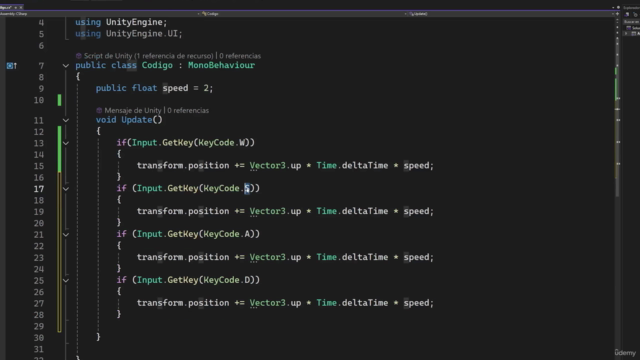640x360 pixels.
Task: Expand the project node arrow in Solution Explorer
Action: [626, 33]
